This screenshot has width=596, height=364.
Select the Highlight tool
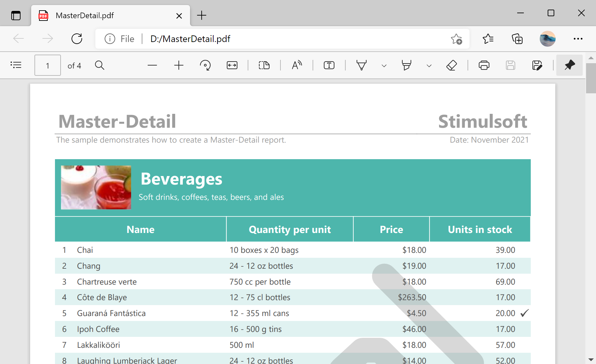pyautogui.click(x=407, y=65)
